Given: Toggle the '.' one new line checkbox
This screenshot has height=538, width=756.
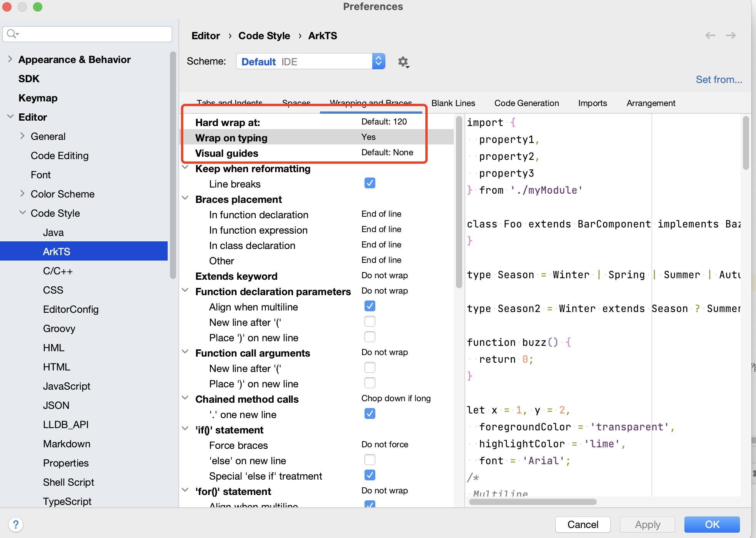Looking at the screenshot, I should point(370,413).
